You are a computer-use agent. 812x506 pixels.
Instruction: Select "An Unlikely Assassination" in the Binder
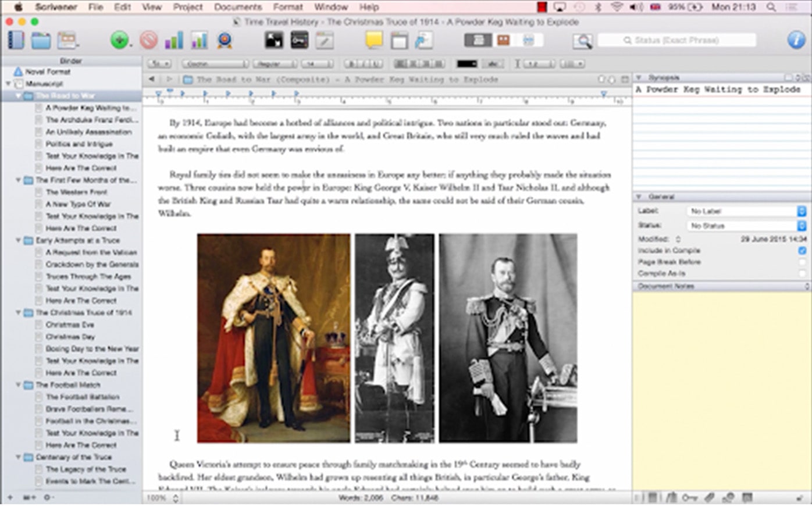tap(88, 132)
